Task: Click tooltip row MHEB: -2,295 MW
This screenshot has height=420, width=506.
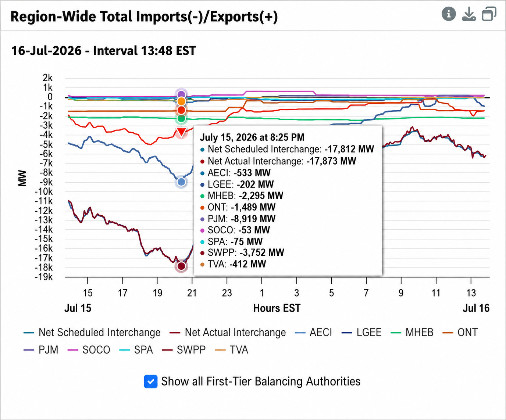Action: [242, 195]
